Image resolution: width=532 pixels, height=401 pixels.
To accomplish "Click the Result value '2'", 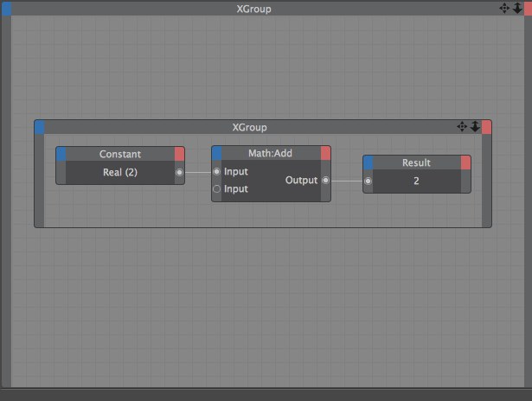I will pos(416,181).
